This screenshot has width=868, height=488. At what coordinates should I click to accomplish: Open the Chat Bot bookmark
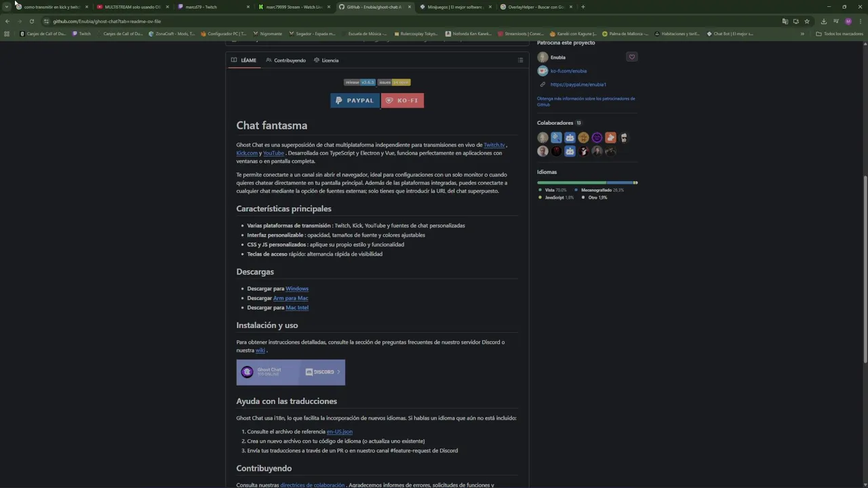point(730,33)
